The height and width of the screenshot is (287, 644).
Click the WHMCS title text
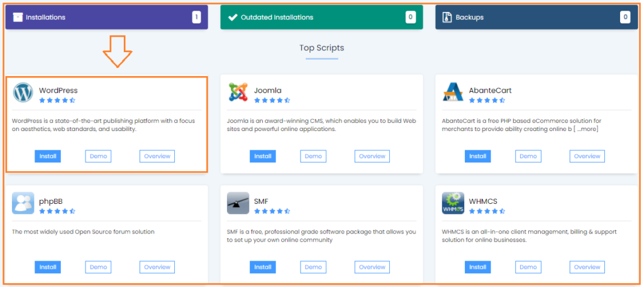point(483,201)
